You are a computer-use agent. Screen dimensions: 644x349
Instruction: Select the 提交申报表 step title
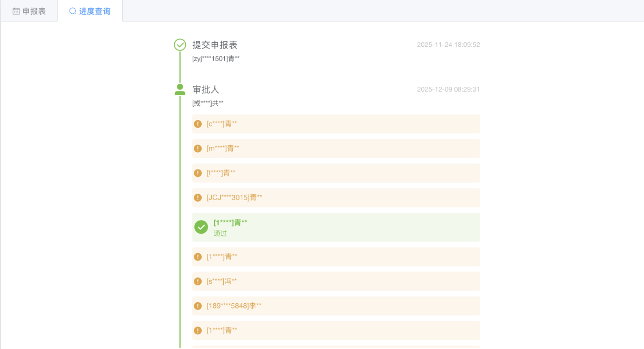point(215,45)
